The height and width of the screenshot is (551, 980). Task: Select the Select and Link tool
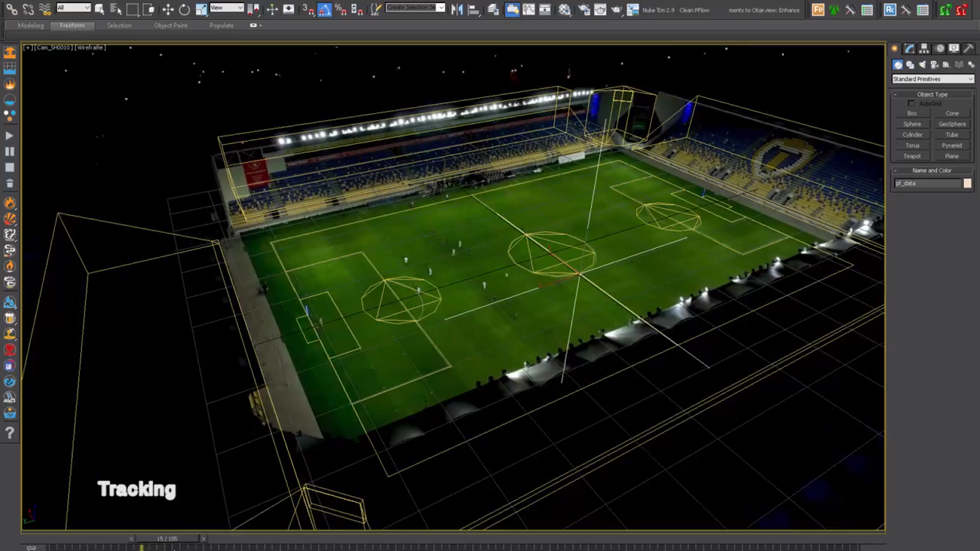[x=12, y=9]
